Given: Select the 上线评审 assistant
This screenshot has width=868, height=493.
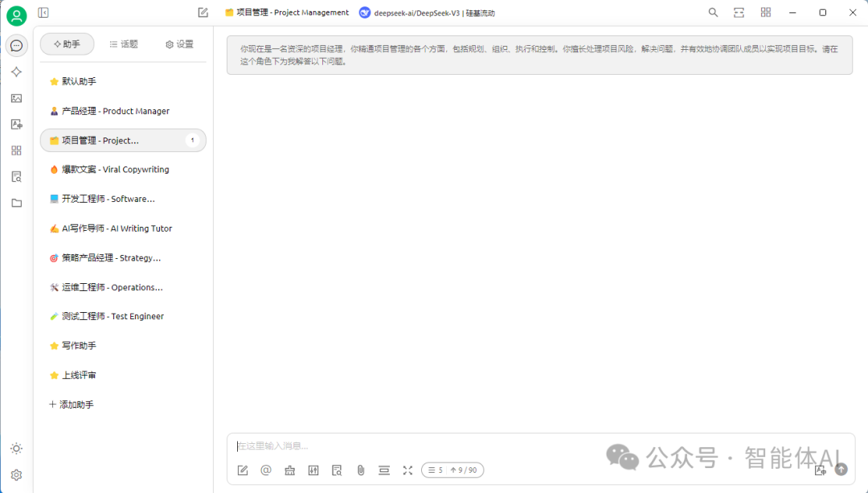Looking at the screenshot, I should (x=123, y=375).
